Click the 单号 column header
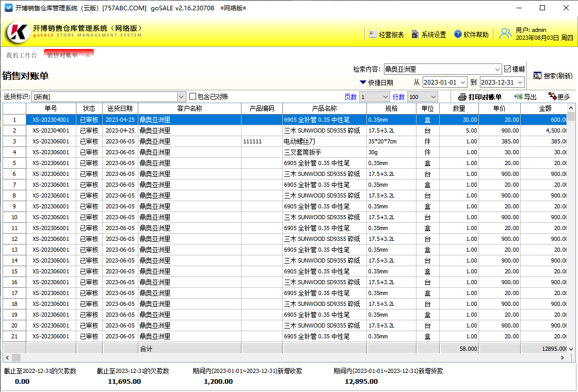Screen dimensions: 578x392 (x=51, y=108)
